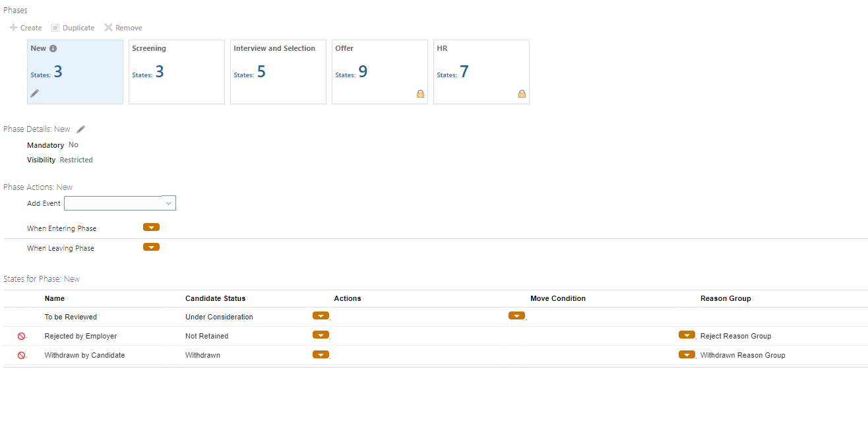Select the Interview and Selection phase card
The width and height of the screenshot is (868, 425).
click(278, 71)
